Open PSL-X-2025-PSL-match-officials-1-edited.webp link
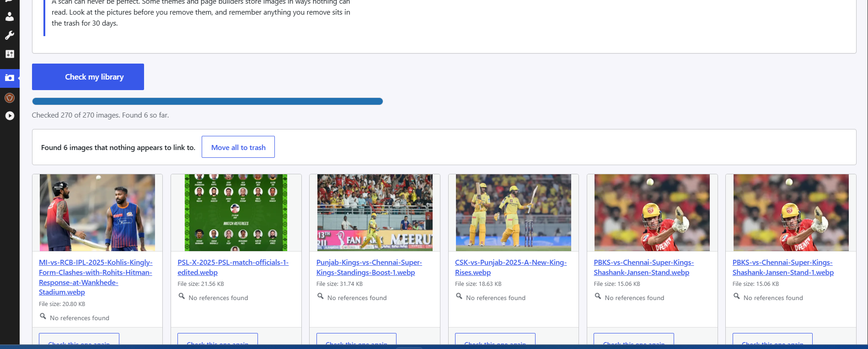The height and width of the screenshot is (349, 868). tap(233, 267)
